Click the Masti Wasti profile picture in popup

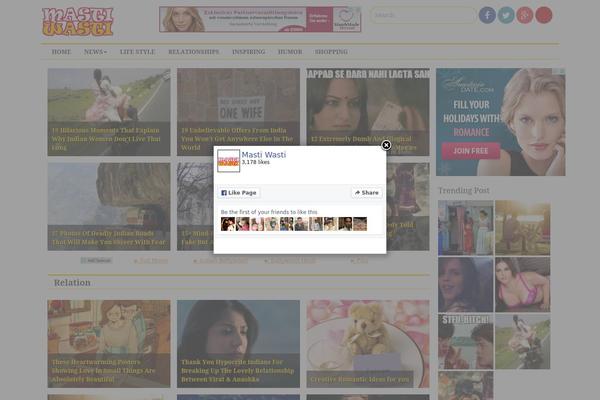coord(228,161)
